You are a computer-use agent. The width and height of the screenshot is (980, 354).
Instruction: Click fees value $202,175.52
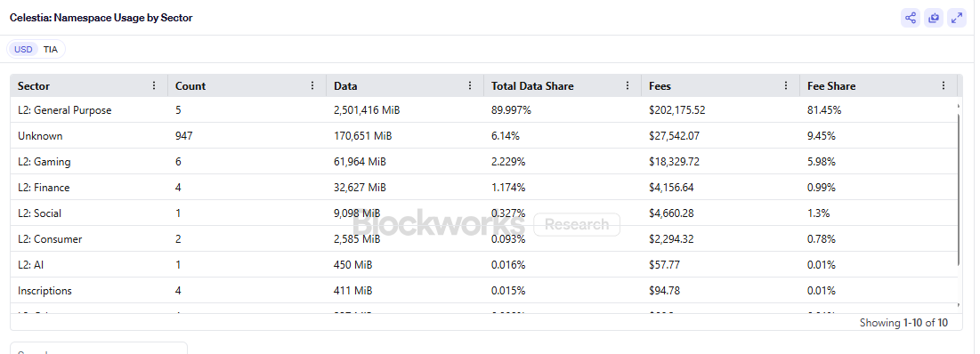click(676, 110)
